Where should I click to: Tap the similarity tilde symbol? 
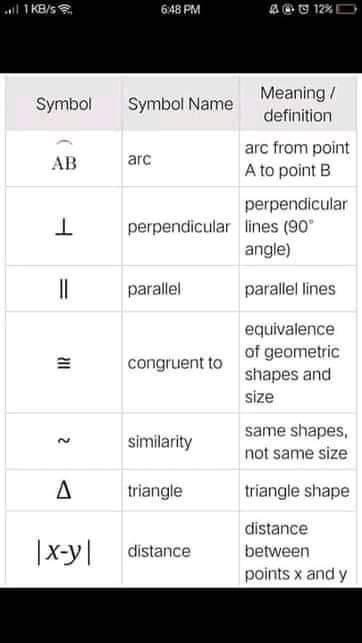(x=64, y=441)
